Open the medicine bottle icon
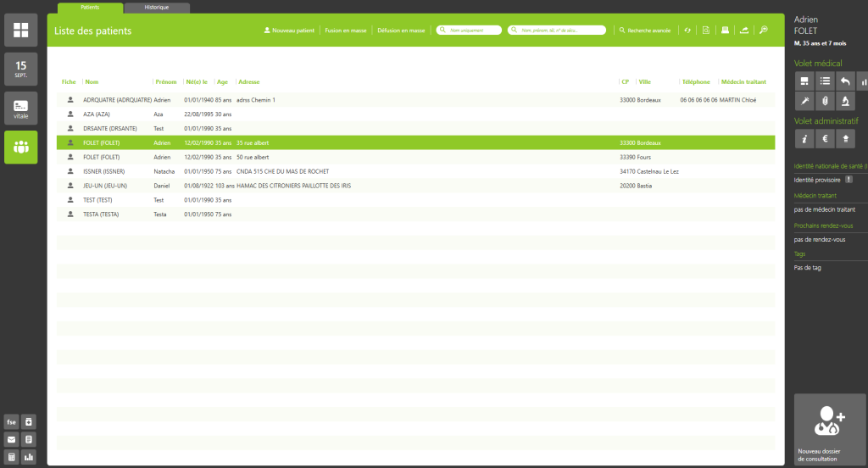 pyautogui.click(x=29, y=421)
